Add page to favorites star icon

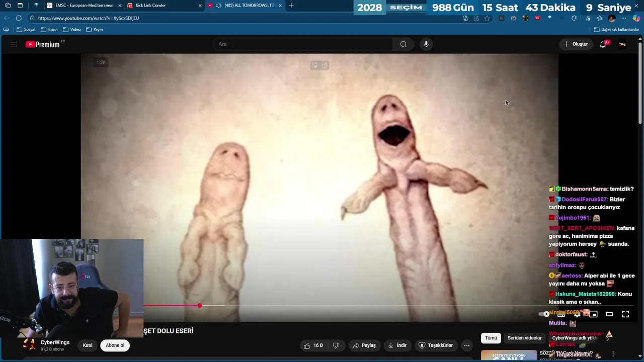click(487, 18)
